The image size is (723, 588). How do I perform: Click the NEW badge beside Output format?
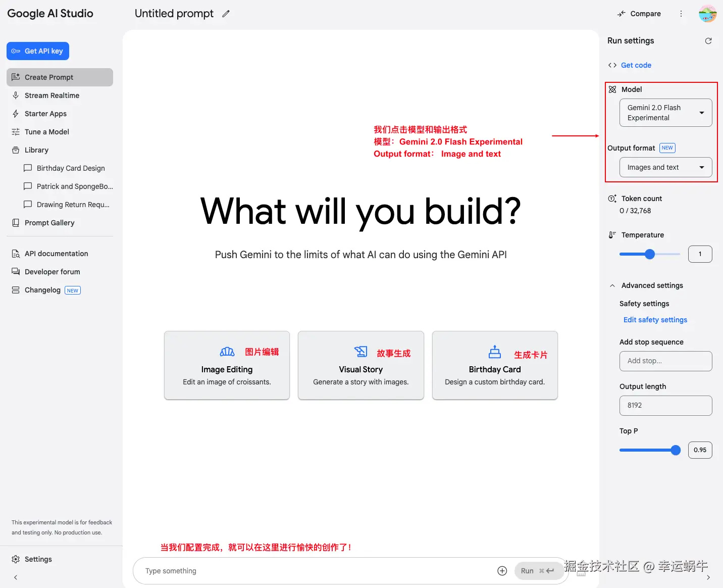667,148
